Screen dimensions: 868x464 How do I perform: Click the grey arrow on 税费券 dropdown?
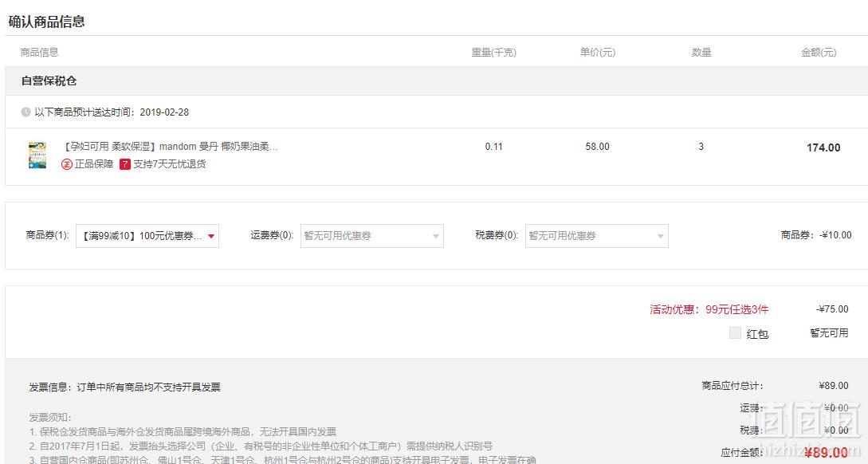pyautogui.click(x=661, y=237)
